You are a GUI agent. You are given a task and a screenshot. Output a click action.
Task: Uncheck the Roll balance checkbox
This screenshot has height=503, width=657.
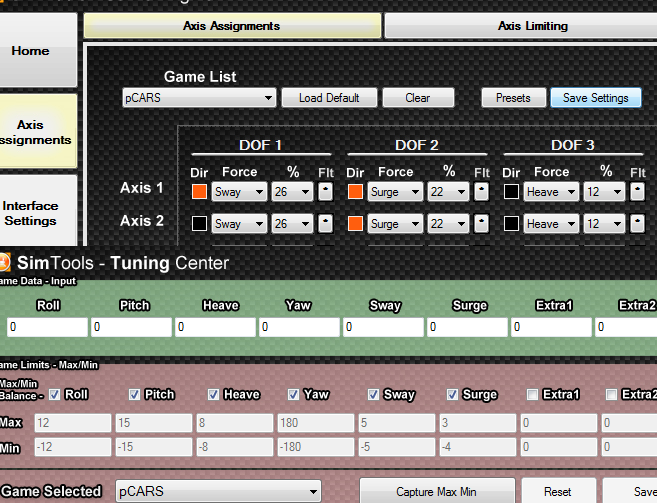55,394
